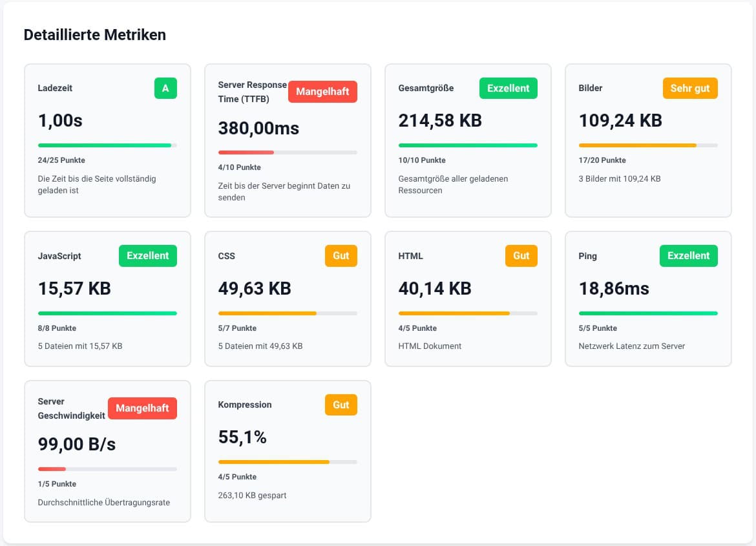The height and width of the screenshot is (546, 756).
Task: Click the red Mangelhaft badge on Server Response Time
Action: [x=322, y=92]
